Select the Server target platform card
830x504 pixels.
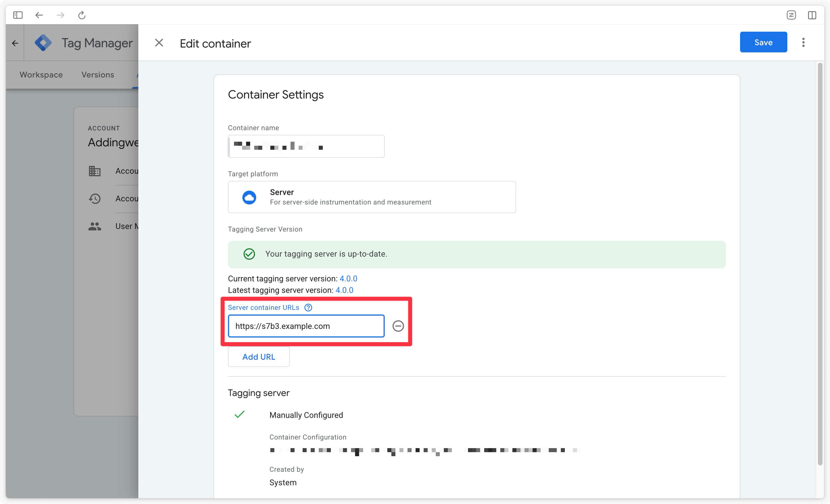click(x=371, y=197)
